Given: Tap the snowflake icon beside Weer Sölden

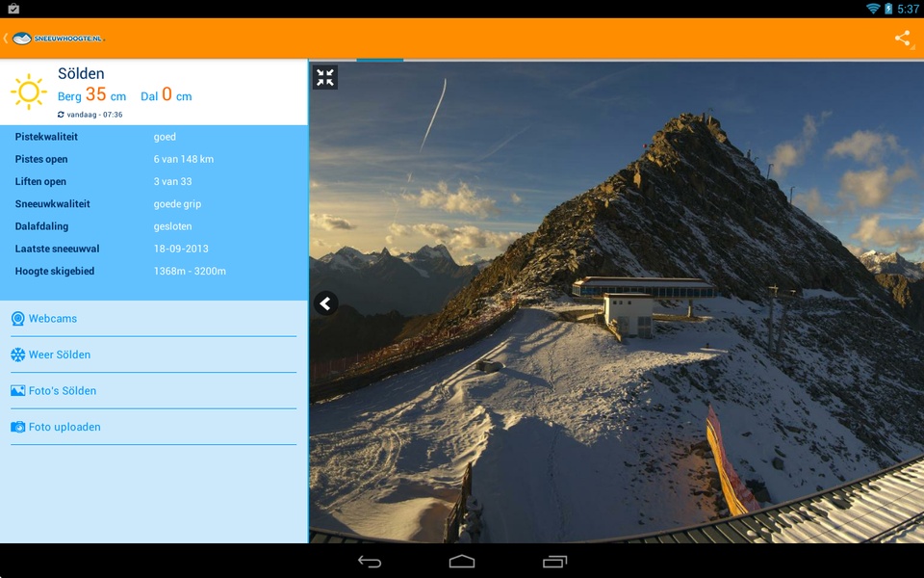Looking at the screenshot, I should pos(18,355).
